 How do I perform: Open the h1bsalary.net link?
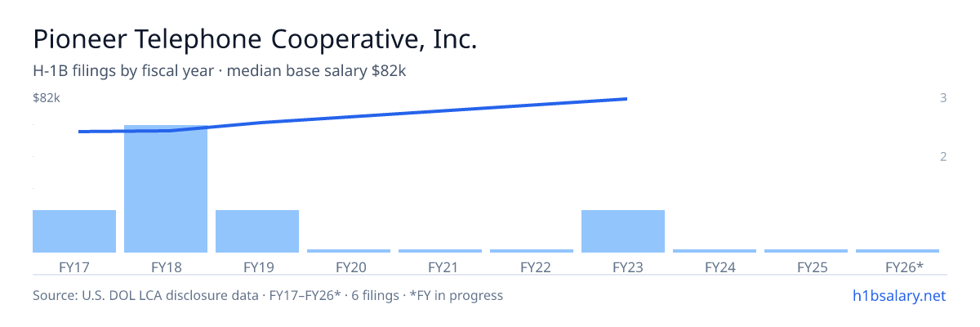click(898, 295)
